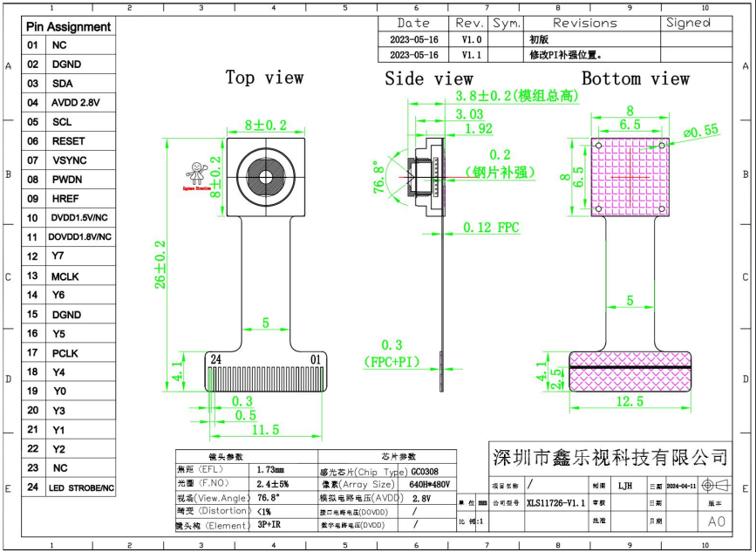Viewport: 756px width, 552px height.
Task: Click the date '2024-04-11'
Action: click(x=681, y=487)
